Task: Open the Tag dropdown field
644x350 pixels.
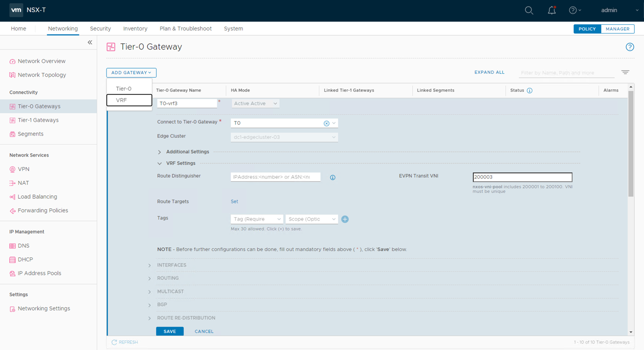Action: (256, 219)
